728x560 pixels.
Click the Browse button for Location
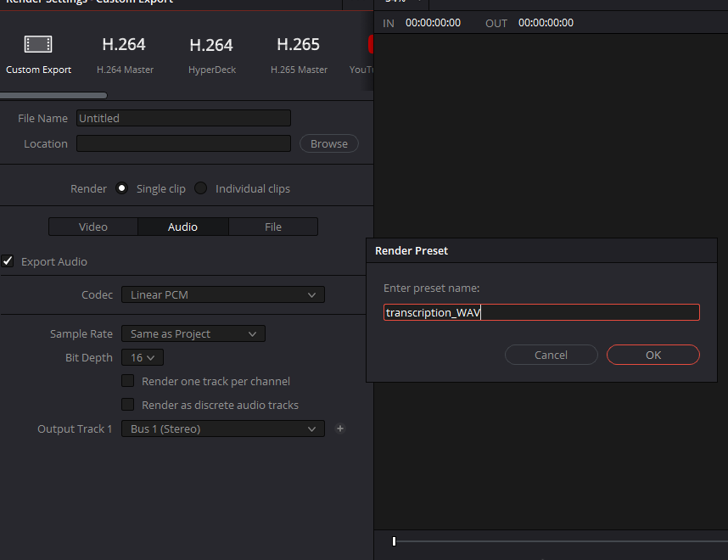pyautogui.click(x=328, y=143)
